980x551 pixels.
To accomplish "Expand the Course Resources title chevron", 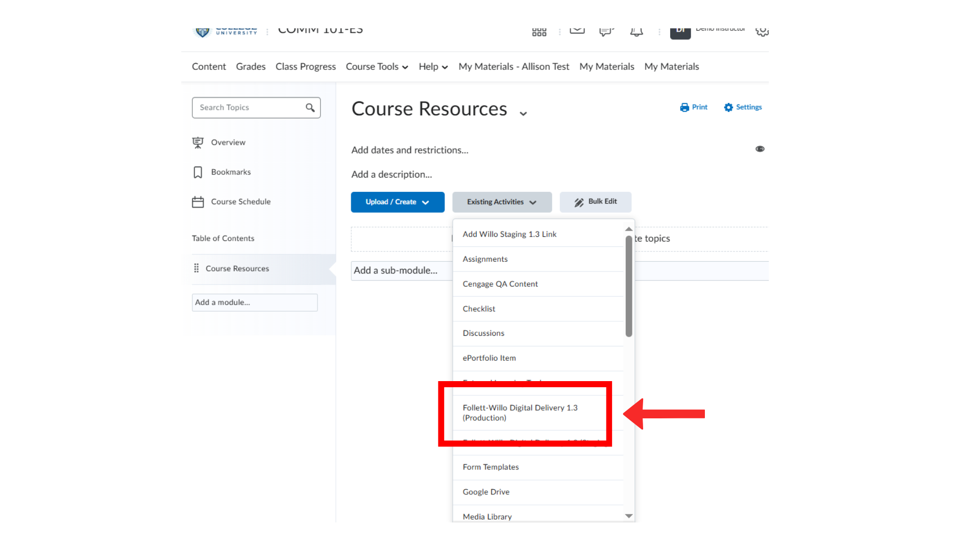I will (x=523, y=113).
